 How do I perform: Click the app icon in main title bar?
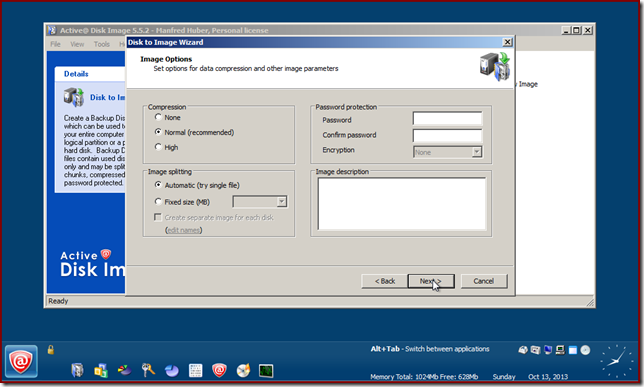(x=51, y=30)
